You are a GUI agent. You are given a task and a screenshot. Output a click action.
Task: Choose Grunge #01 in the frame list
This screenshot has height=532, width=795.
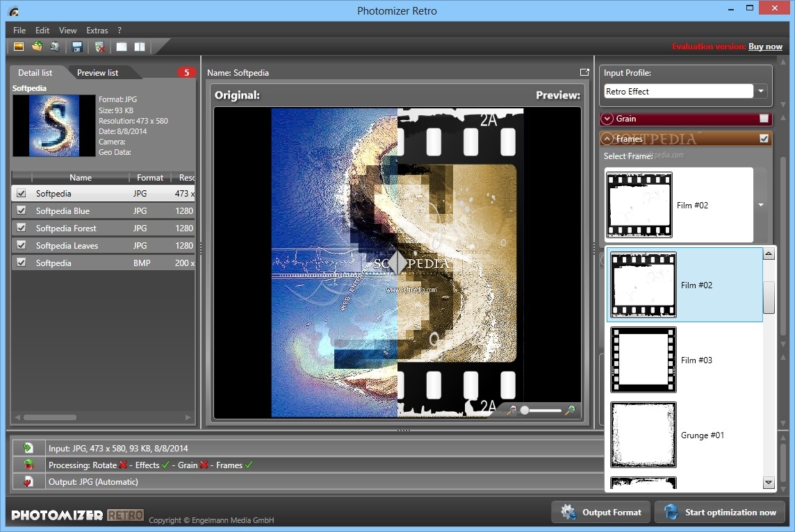[x=685, y=435]
